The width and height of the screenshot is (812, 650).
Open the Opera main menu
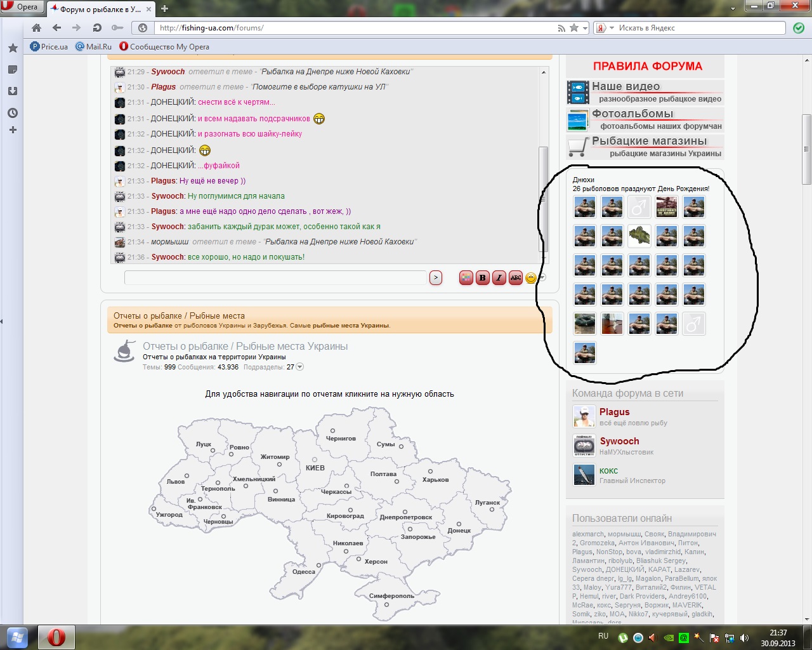pyautogui.click(x=20, y=7)
